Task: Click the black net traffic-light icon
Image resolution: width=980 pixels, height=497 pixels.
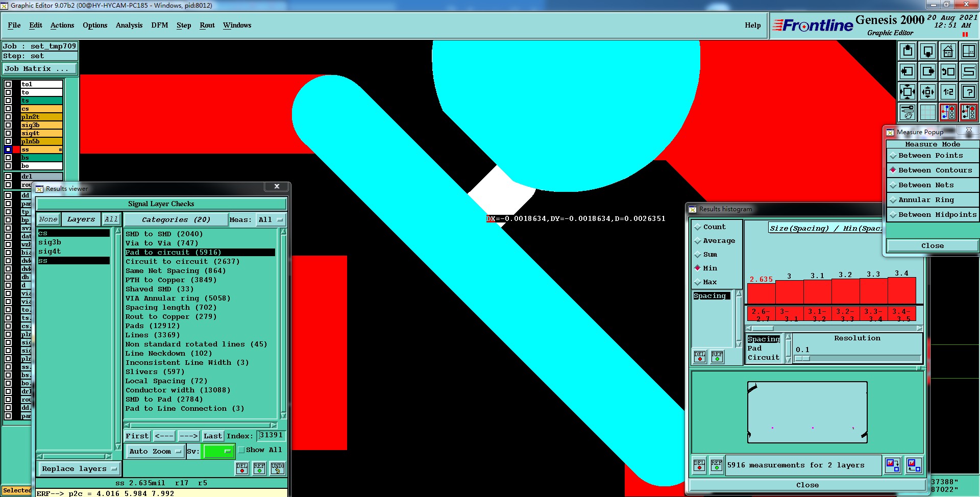Action: [969, 112]
